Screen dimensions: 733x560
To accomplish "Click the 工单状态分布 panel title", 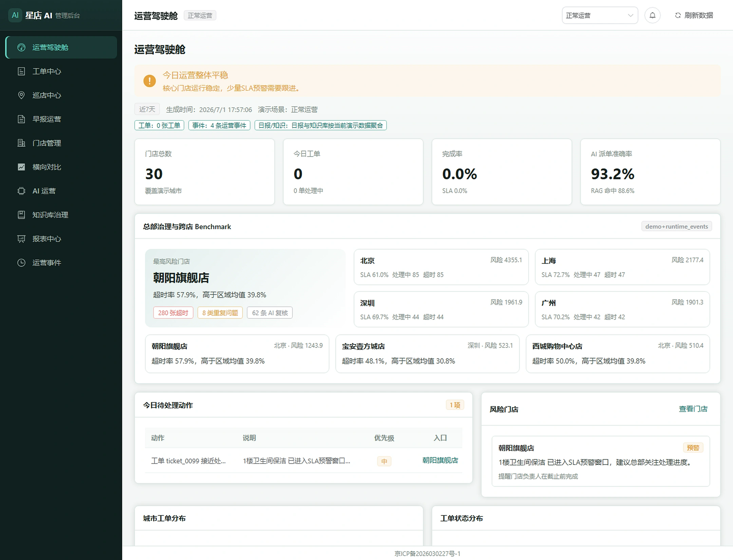I will click(462, 518).
